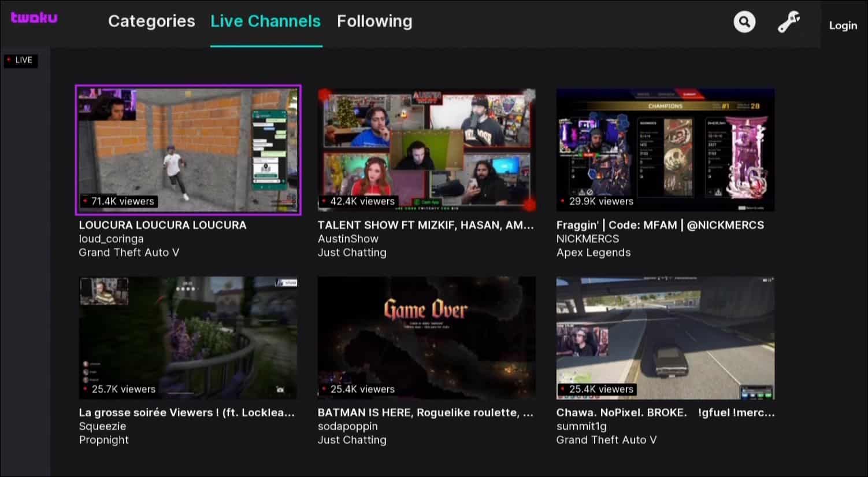This screenshot has height=477, width=868.
Task: Open sodapoppin Game Over thumbnail
Action: 426,338
